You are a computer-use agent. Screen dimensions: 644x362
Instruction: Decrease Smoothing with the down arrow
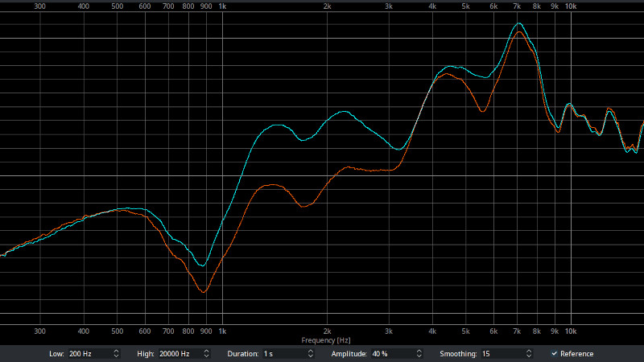click(x=529, y=356)
